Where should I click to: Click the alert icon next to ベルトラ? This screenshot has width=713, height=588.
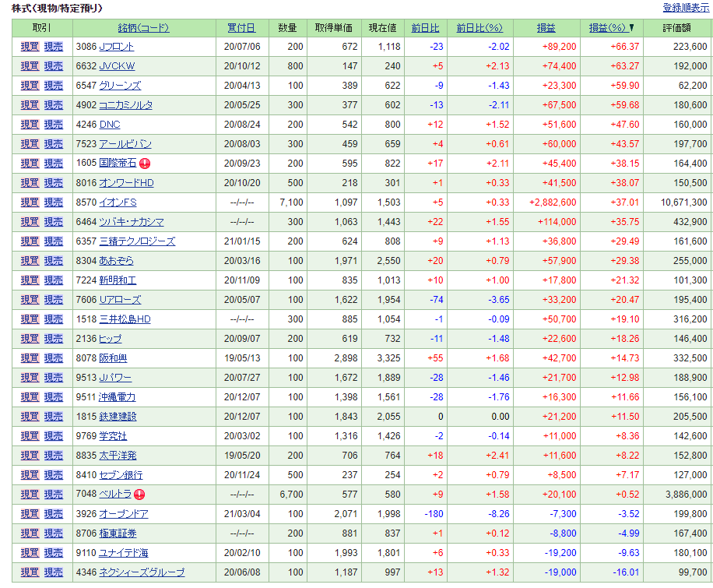(139, 495)
